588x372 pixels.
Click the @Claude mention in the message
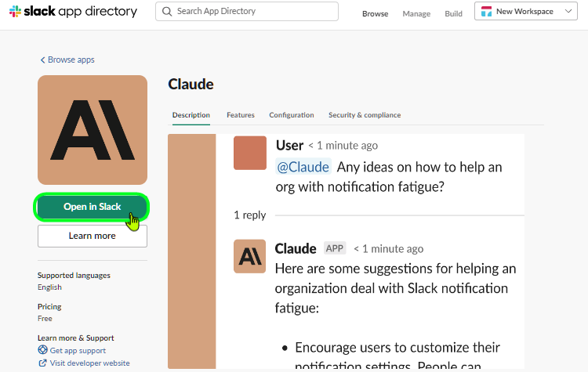tap(303, 167)
